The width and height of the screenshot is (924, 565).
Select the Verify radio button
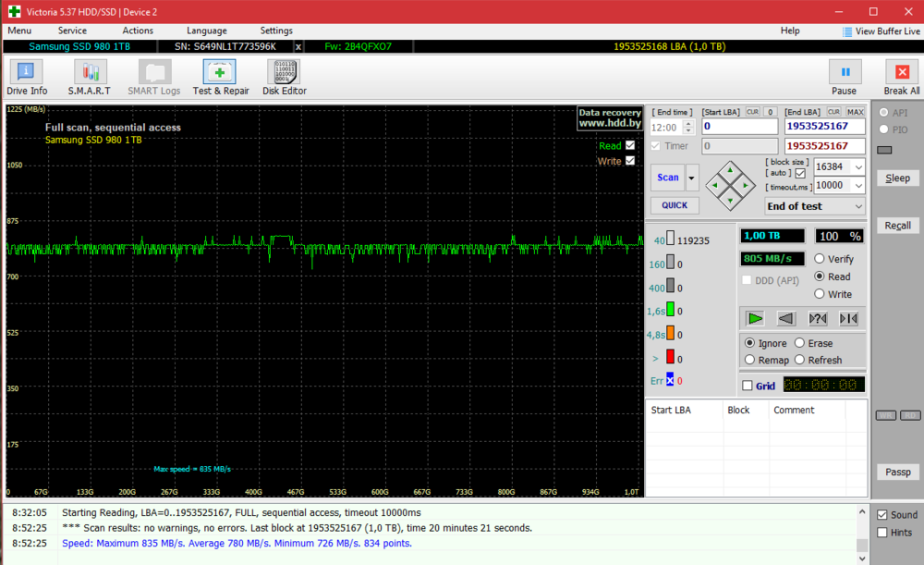(820, 259)
